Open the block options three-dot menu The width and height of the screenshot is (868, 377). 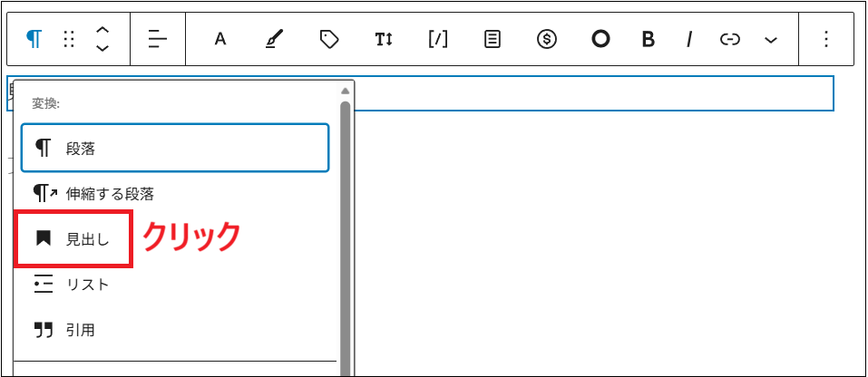coord(825,39)
